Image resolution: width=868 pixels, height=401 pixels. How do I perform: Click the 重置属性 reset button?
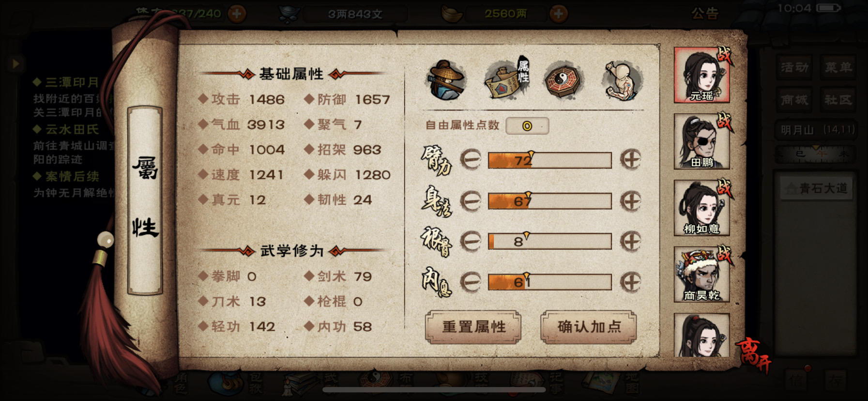click(x=473, y=327)
